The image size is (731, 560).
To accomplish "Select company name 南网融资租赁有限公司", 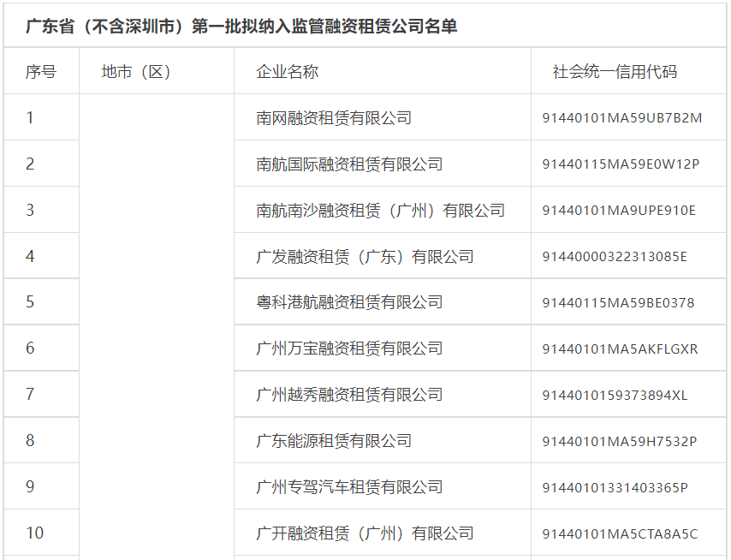I will coord(334,118).
